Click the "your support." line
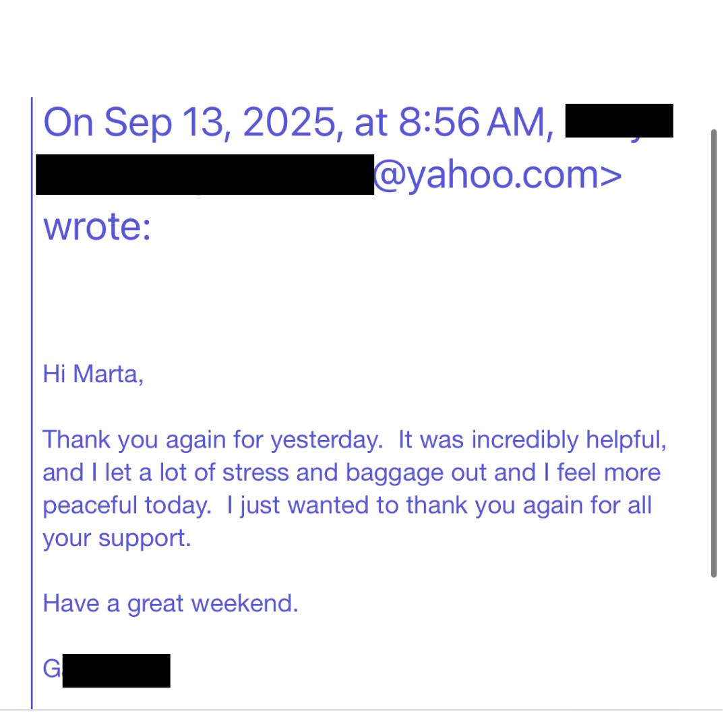This screenshot has height=728, width=728. 117,539
